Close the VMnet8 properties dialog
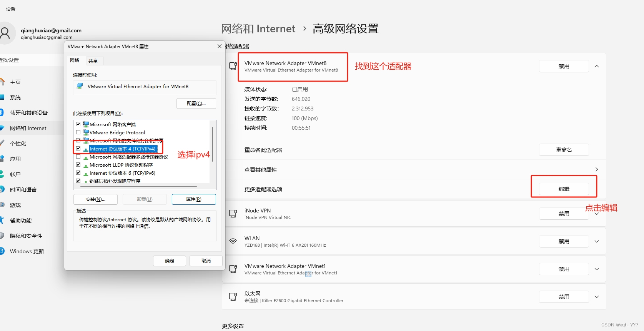644x331 pixels. tap(220, 46)
